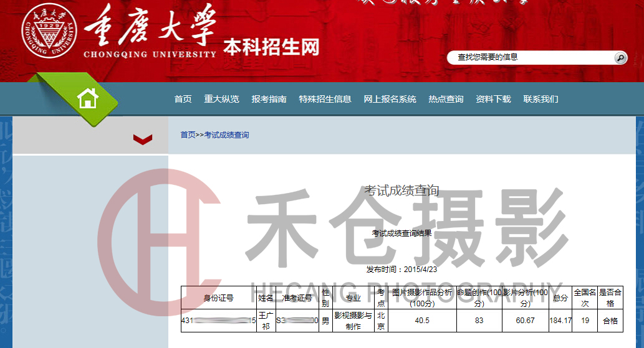Viewport: 644px width, 348px height.
Task: Click the 专业 column header
Action: point(353,298)
